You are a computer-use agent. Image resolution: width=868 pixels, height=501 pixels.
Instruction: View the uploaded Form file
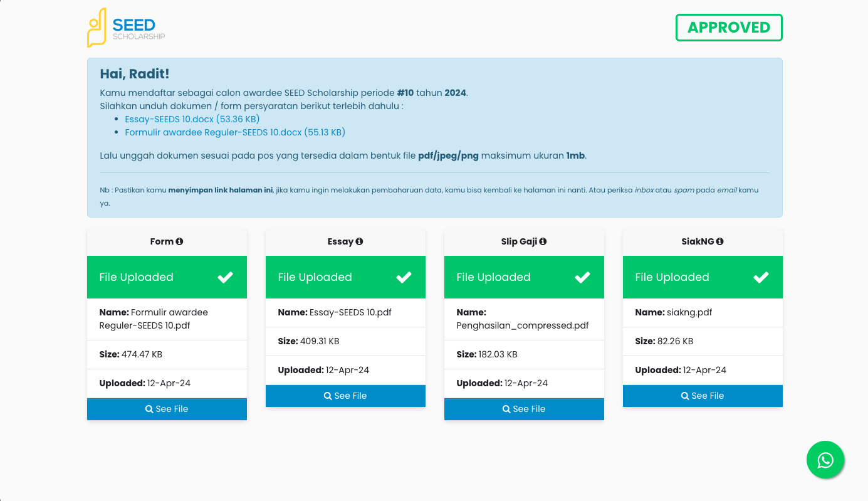(167, 409)
